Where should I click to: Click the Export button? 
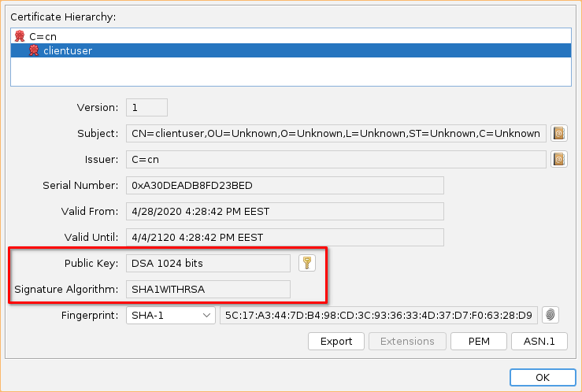click(336, 341)
